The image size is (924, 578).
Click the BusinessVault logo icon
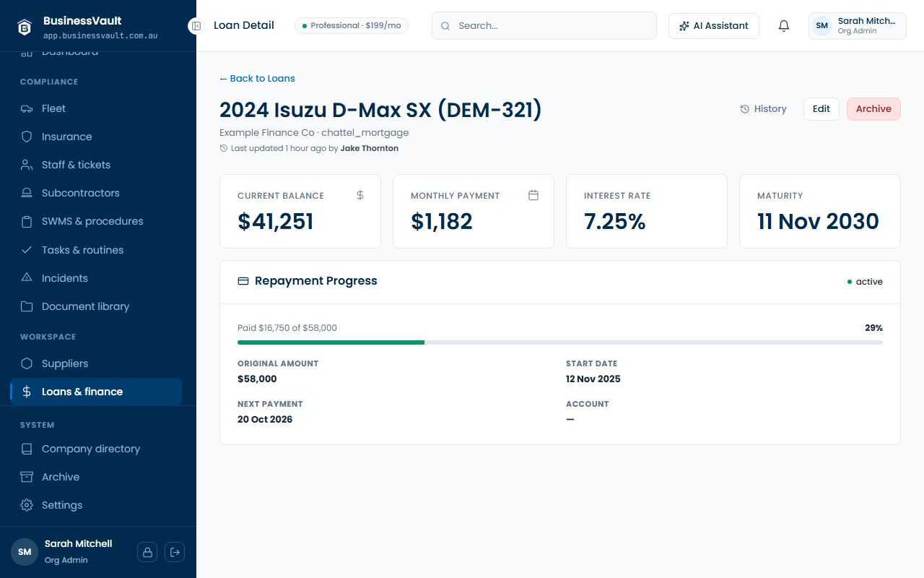click(x=25, y=27)
